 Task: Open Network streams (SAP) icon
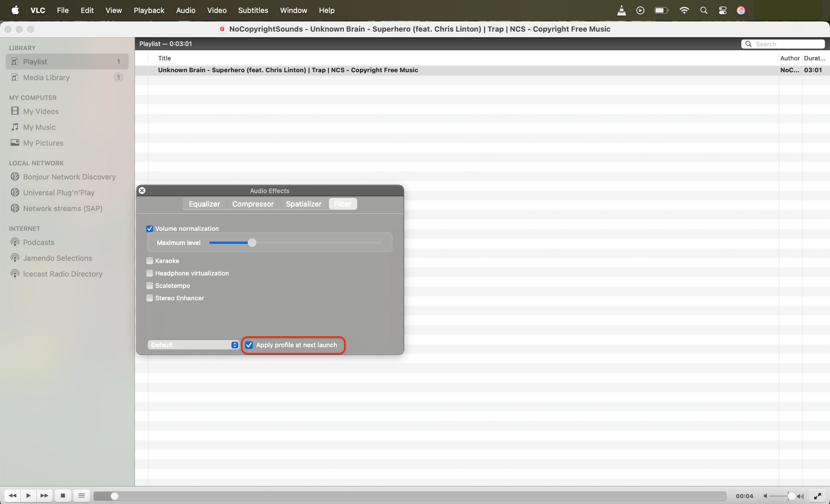point(15,208)
